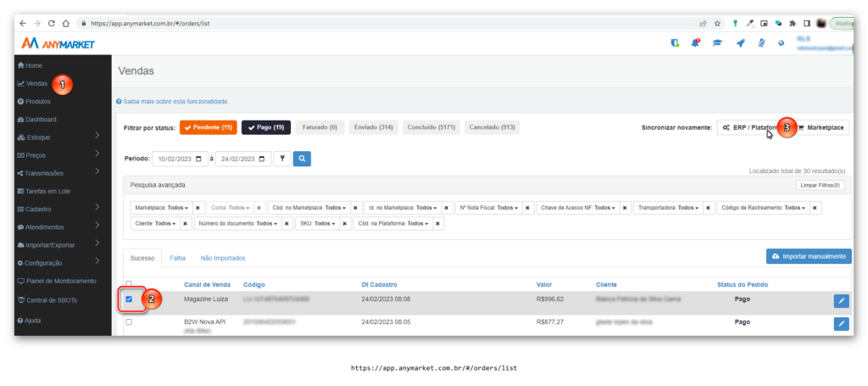Click the Limpar Filtros button
The width and height of the screenshot is (868, 386).
point(820,185)
